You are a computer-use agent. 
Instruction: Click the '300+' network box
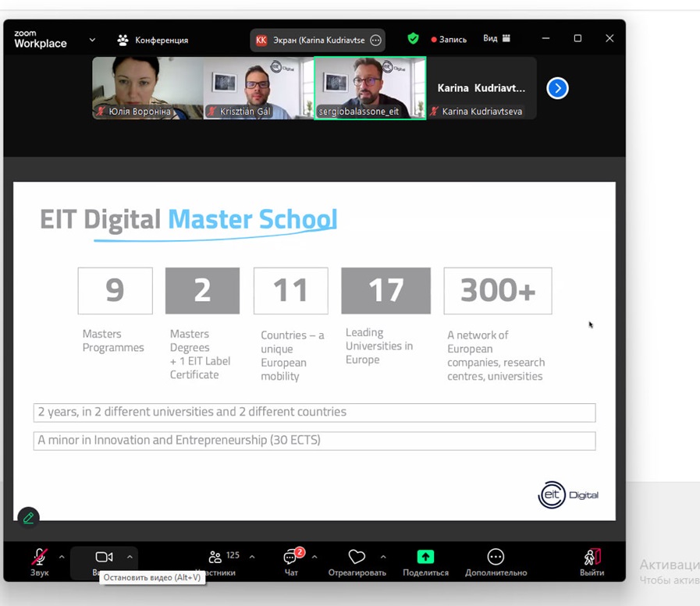pos(498,291)
